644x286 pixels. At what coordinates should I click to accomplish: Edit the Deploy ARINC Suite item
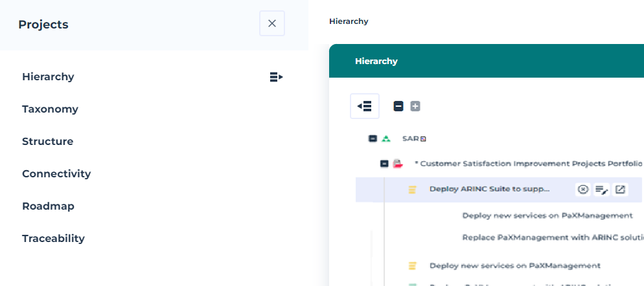tap(601, 190)
